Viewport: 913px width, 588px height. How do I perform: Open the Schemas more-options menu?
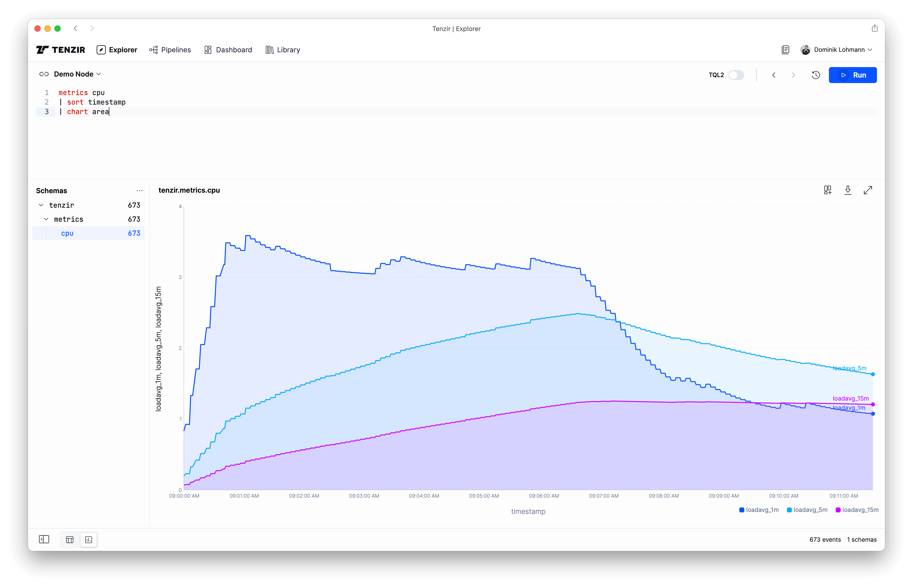pos(139,190)
